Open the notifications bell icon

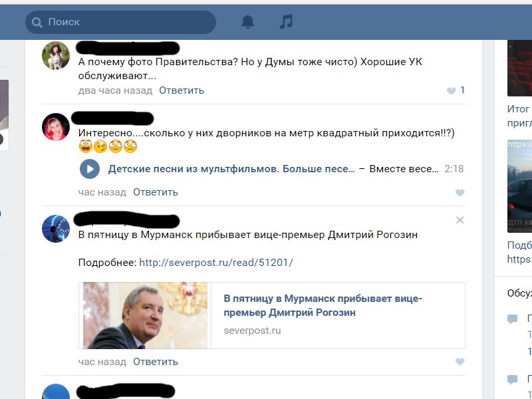pos(247,22)
